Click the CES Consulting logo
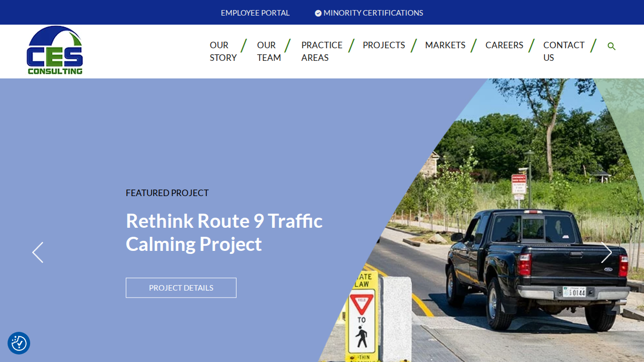The height and width of the screenshot is (362, 644). (x=55, y=50)
